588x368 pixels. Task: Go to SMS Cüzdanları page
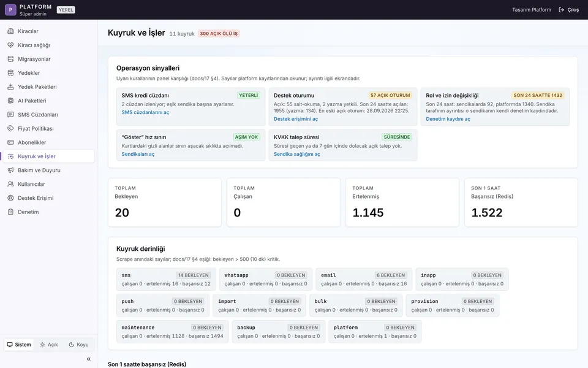[x=49, y=115]
